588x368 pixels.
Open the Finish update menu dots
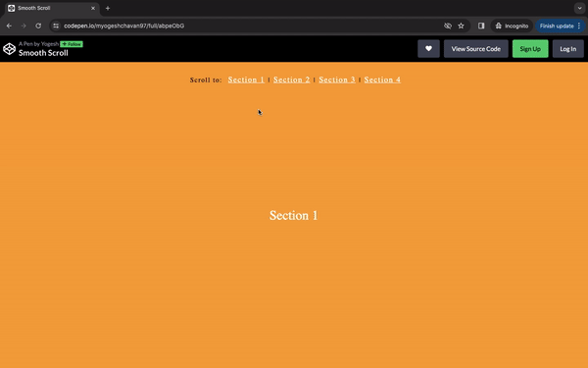pos(579,26)
